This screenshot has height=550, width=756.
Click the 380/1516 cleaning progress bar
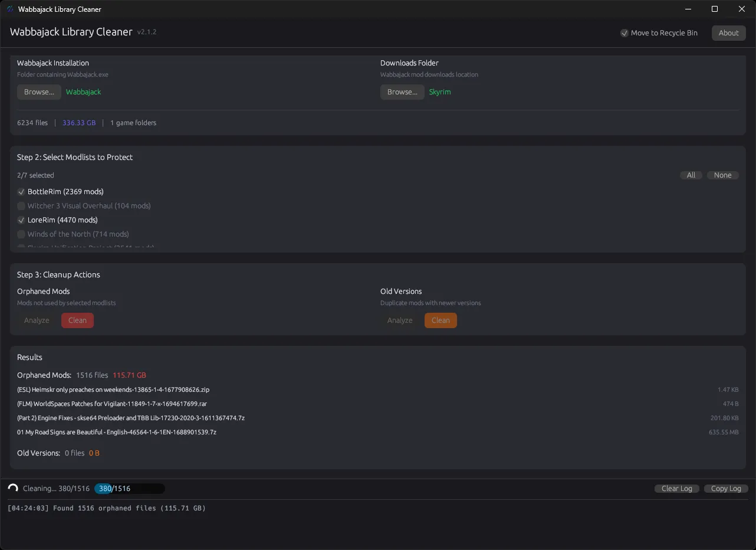(x=129, y=488)
